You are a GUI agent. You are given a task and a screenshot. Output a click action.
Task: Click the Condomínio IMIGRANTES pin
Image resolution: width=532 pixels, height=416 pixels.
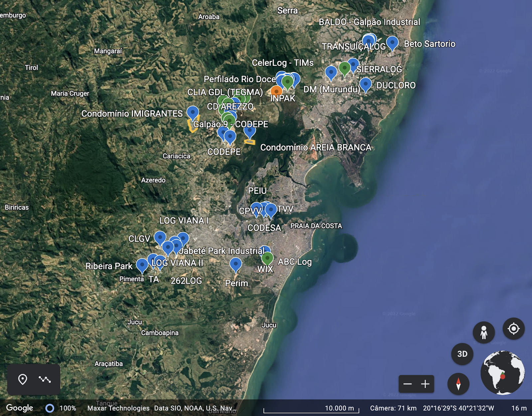[193, 112]
